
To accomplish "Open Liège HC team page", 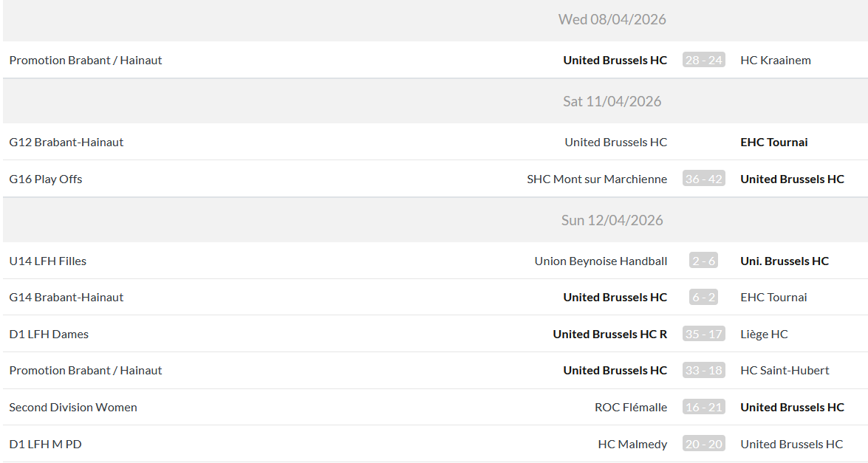I will (x=764, y=334).
